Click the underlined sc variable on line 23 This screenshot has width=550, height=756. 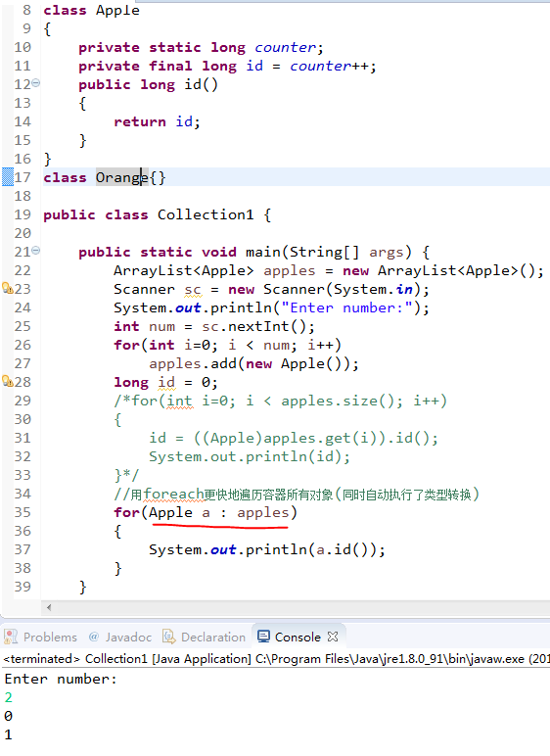[193, 289]
